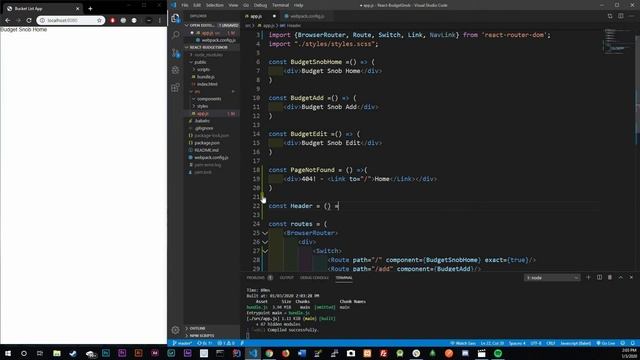Split the terminal pane

[599, 277]
